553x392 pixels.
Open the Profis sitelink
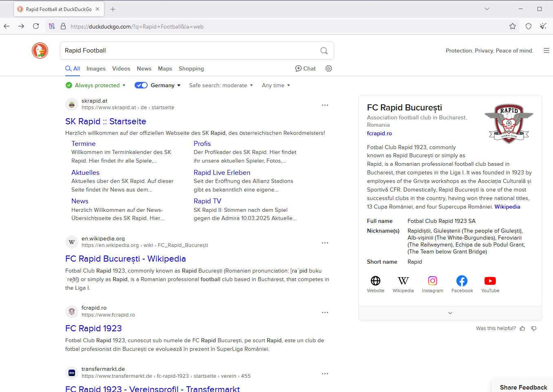point(202,143)
